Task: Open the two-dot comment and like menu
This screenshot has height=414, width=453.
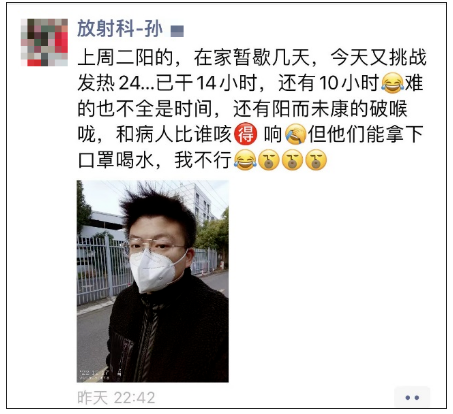Action: tap(412, 397)
